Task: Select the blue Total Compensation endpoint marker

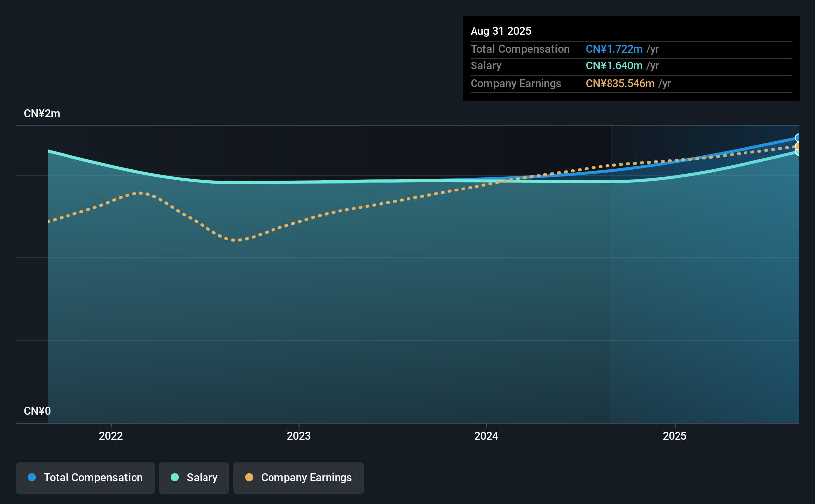Action: pos(798,138)
